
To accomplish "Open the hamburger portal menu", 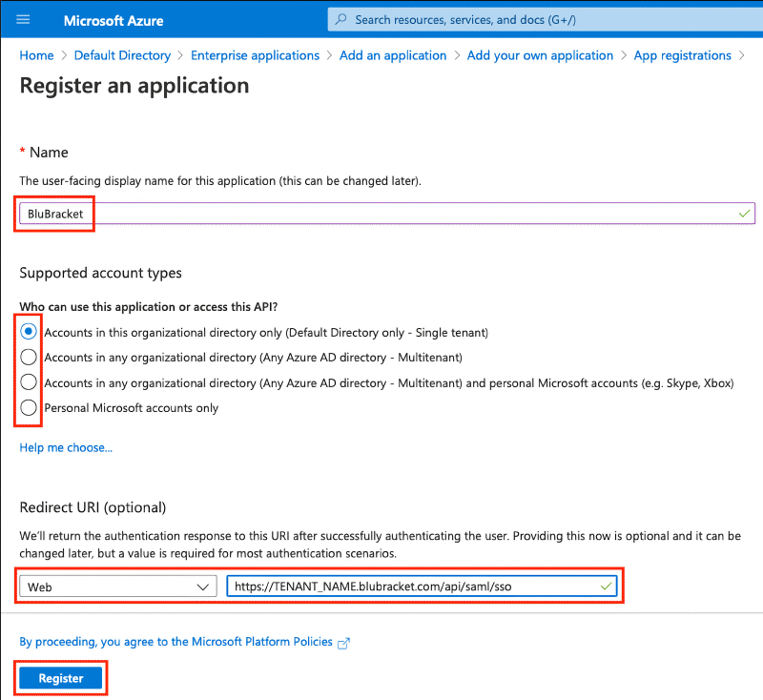I will tap(23, 20).
